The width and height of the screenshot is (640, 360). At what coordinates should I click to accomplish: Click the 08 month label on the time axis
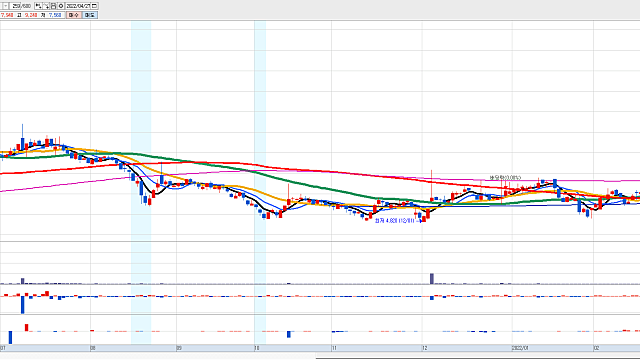tap(93, 348)
